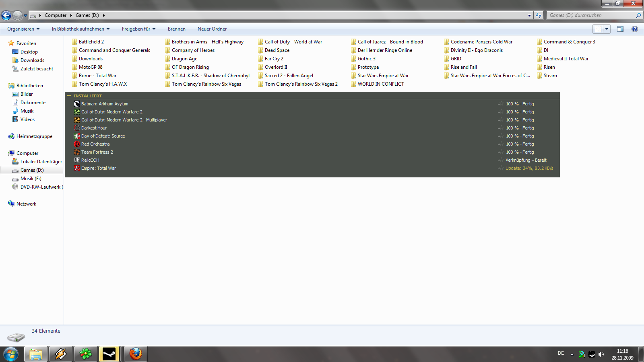Open address bar history dropdown arrow

tap(529, 15)
